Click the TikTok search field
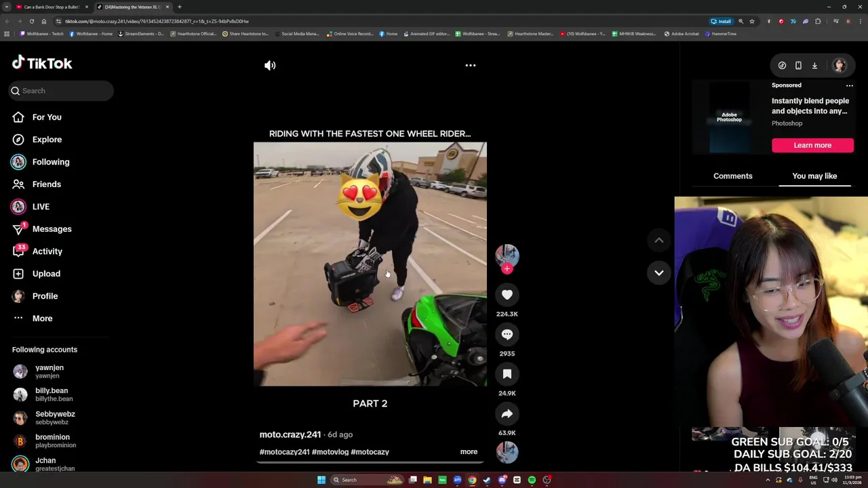Screen dimensions: 868x488 [61, 91]
